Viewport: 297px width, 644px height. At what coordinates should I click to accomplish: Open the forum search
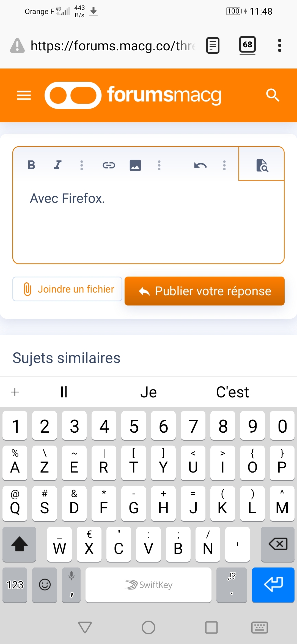pyautogui.click(x=273, y=95)
